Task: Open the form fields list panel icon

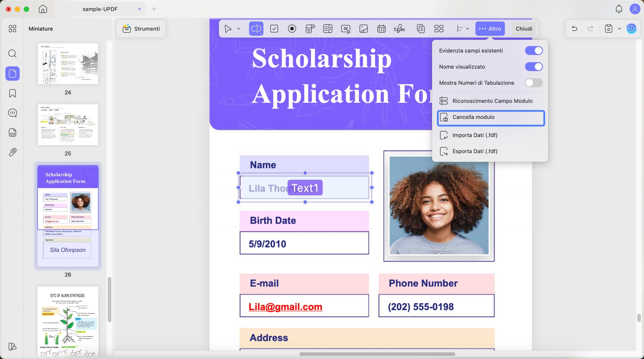Action: click(13, 132)
